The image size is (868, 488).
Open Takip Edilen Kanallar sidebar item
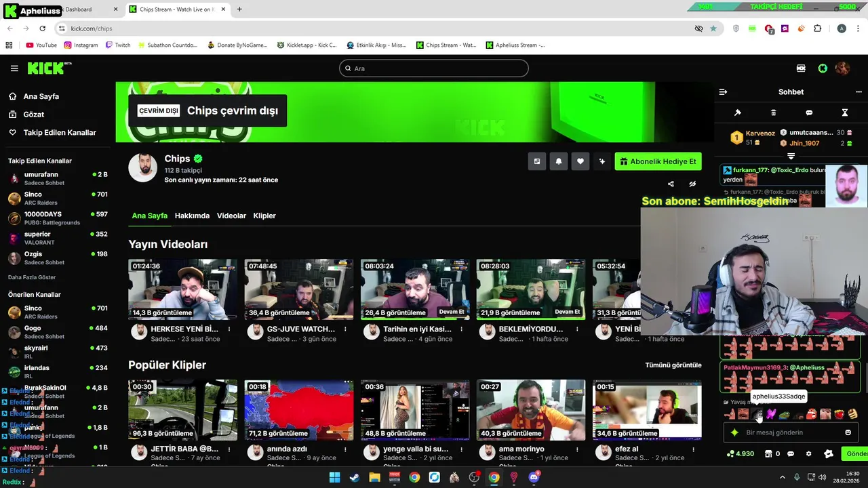coord(52,133)
